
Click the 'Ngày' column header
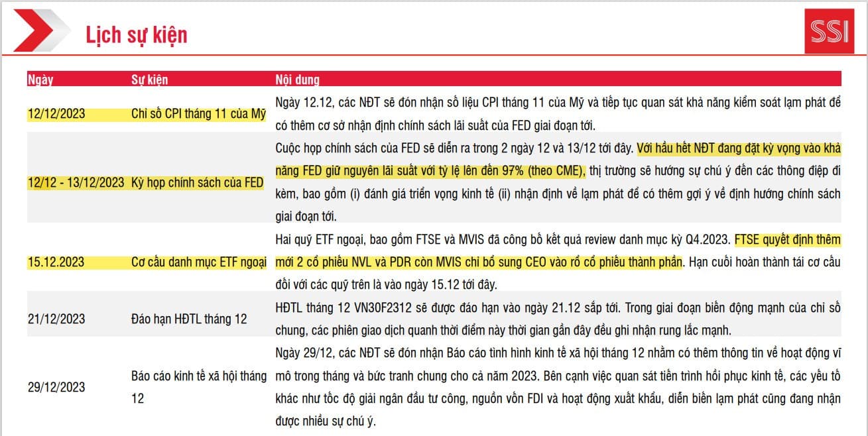coord(40,80)
